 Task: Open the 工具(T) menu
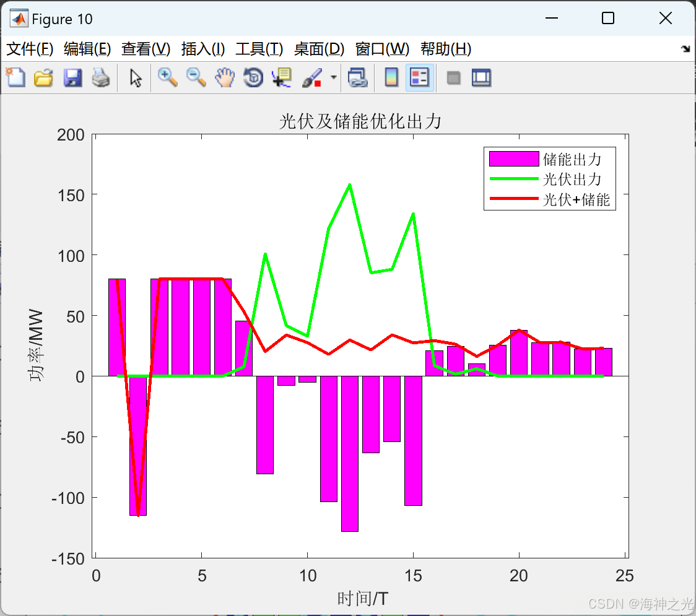point(259,49)
